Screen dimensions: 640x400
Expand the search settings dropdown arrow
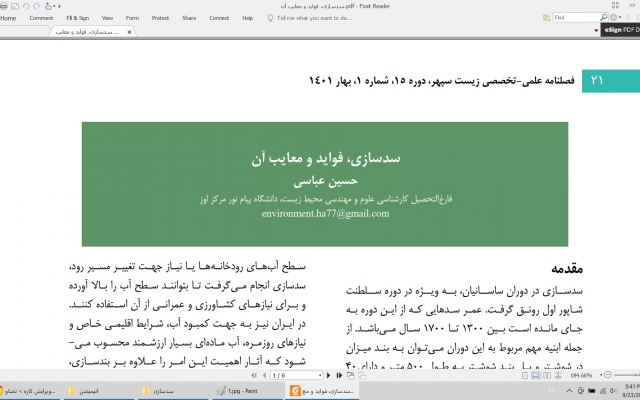tap(620, 18)
